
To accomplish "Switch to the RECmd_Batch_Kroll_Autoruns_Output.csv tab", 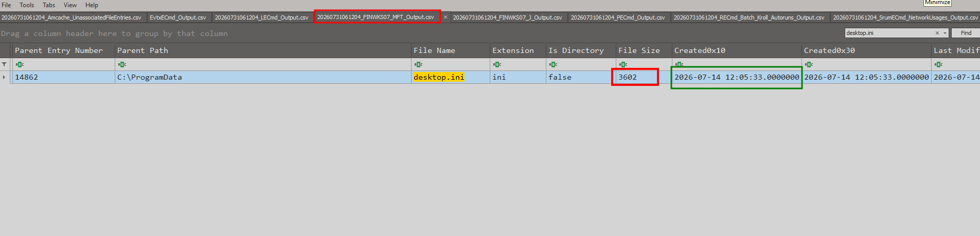I will (x=749, y=17).
